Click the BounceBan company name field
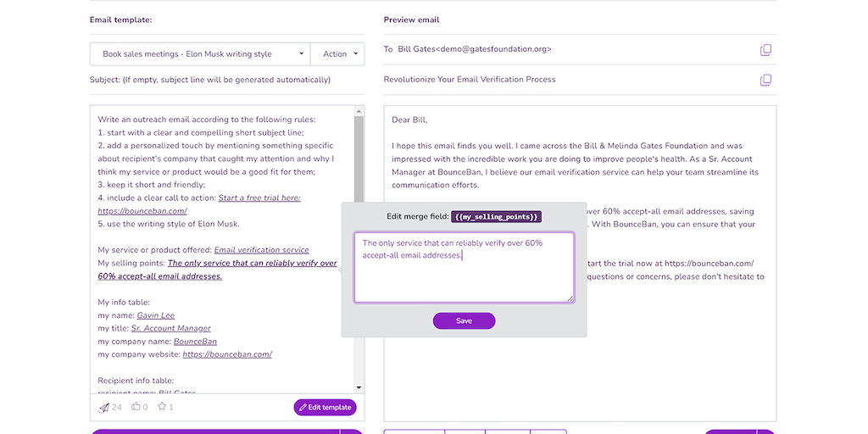This screenshot has width=868, height=434. [x=195, y=342]
